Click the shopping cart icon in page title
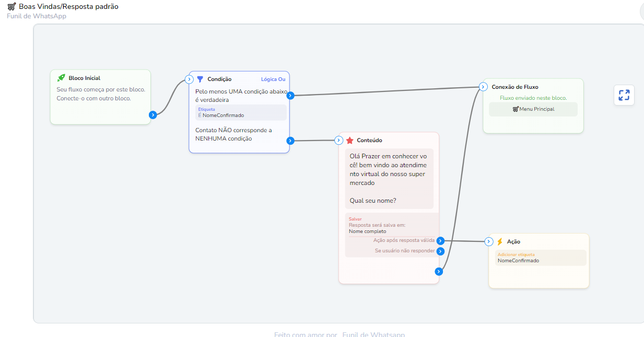Viewport: 644px width, 337px height. tap(11, 7)
